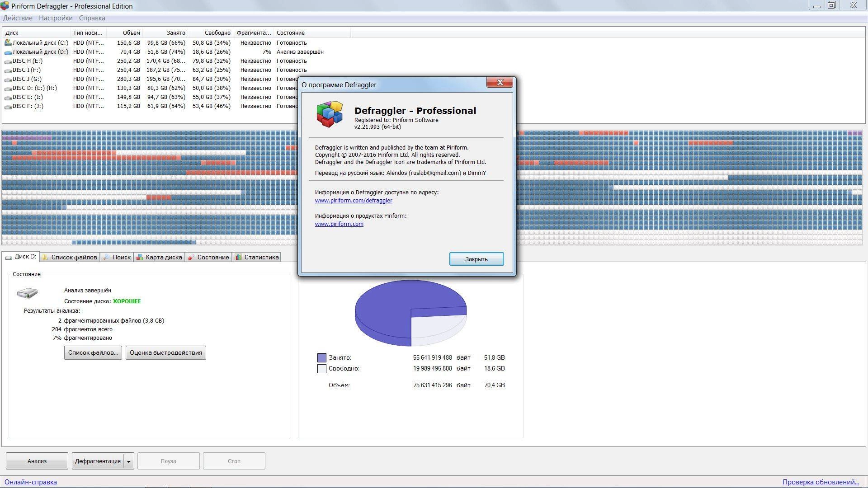Sort by the Фрагмента... column header
Viewport: 868px width, 488px height.
coord(253,33)
